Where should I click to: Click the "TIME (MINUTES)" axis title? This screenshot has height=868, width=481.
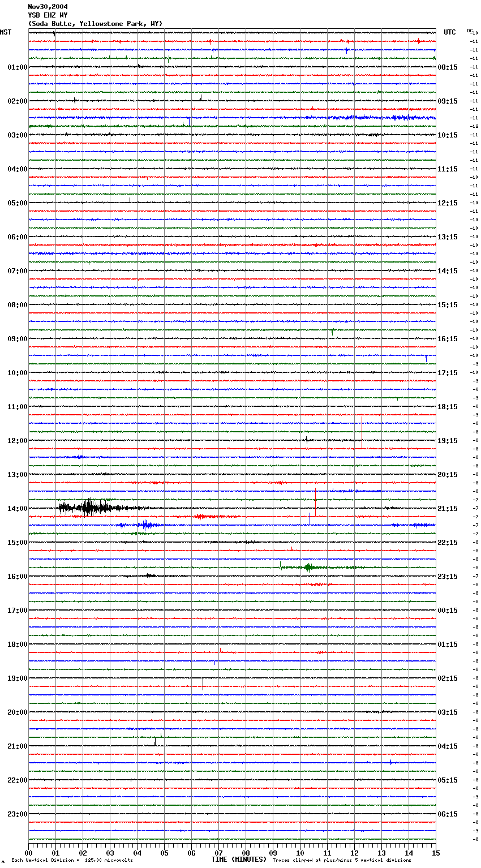tap(239, 860)
